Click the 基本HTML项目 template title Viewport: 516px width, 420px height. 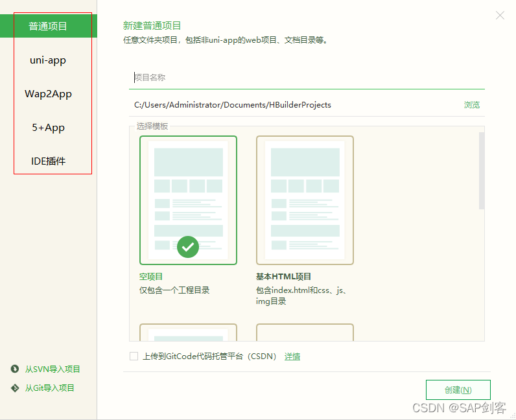[x=283, y=277]
